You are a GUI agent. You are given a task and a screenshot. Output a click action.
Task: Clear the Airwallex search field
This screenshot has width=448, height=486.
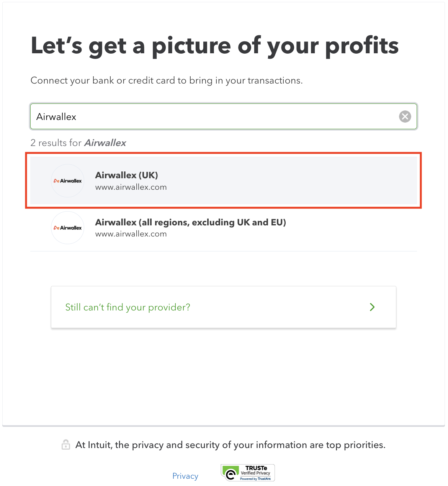(x=405, y=117)
